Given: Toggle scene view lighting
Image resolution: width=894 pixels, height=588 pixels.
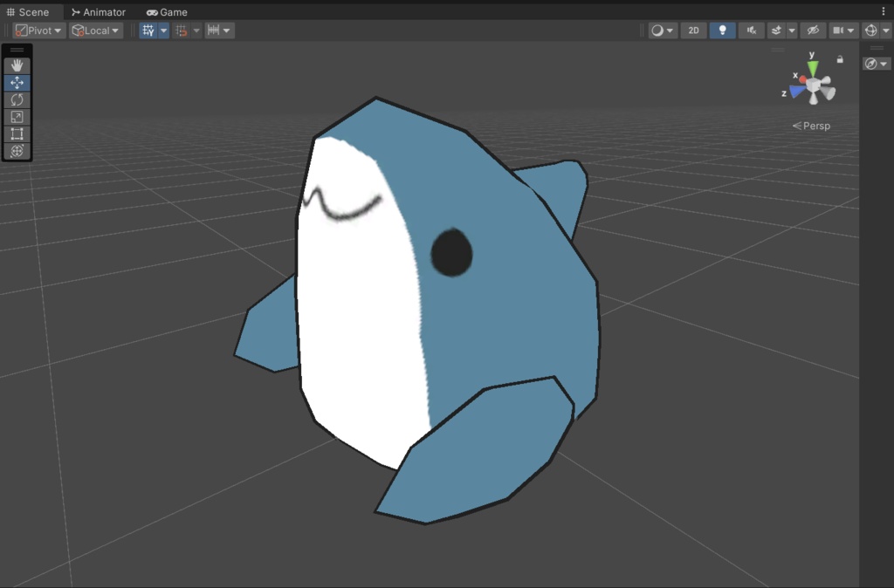Looking at the screenshot, I should click(x=722, y=30).
